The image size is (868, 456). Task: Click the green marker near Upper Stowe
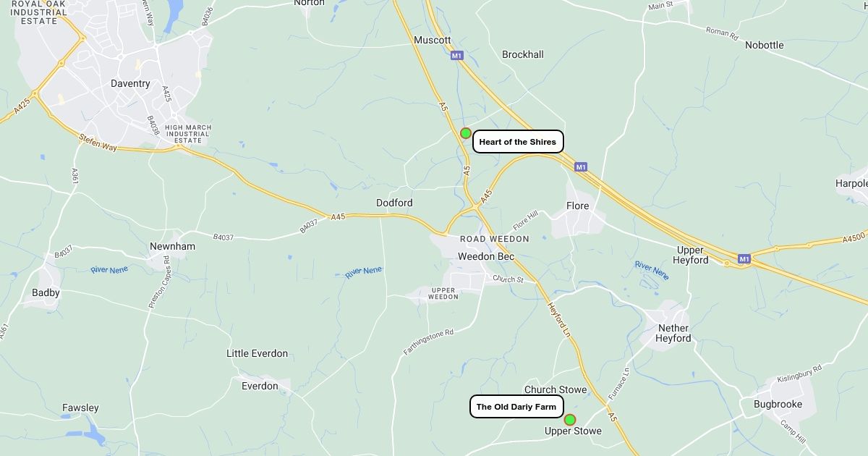(x=570, y=420)
